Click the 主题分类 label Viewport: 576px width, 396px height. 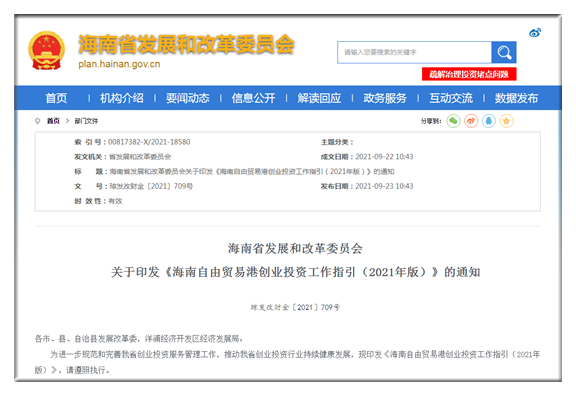[337, 142]
